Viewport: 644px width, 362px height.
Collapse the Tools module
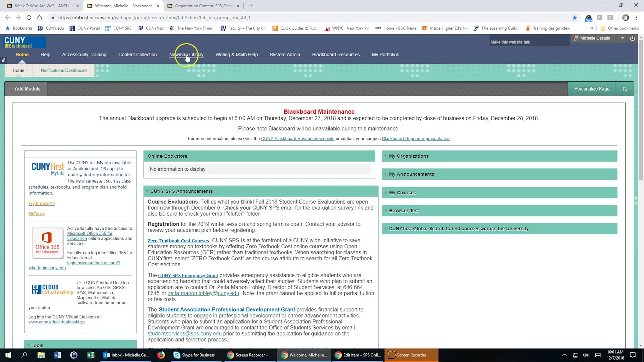[x=28, y=345]
